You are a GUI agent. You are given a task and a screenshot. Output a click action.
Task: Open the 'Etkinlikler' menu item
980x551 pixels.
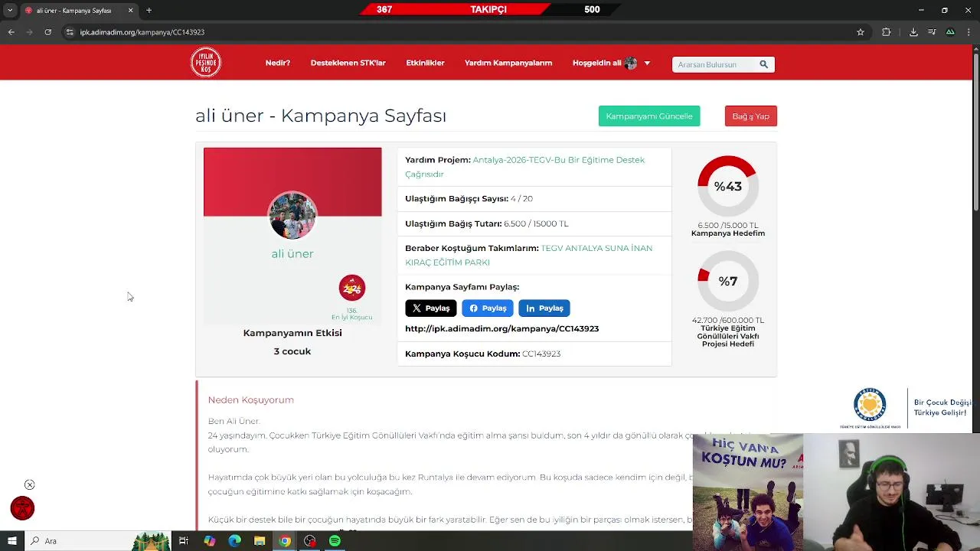tap(425, 63)
